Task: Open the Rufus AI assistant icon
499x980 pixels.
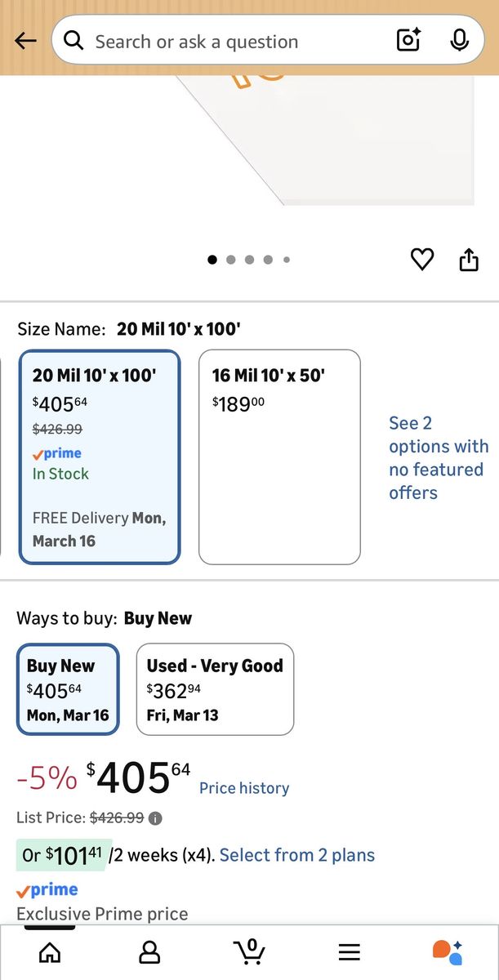Action: (x=448, y=951)
